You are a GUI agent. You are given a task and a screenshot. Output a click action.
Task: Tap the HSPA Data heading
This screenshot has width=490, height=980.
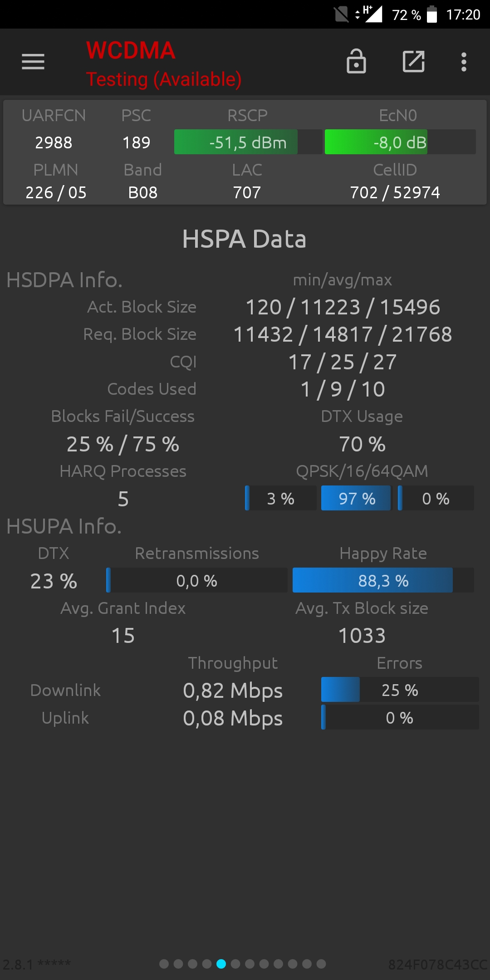tap(244, 239)
